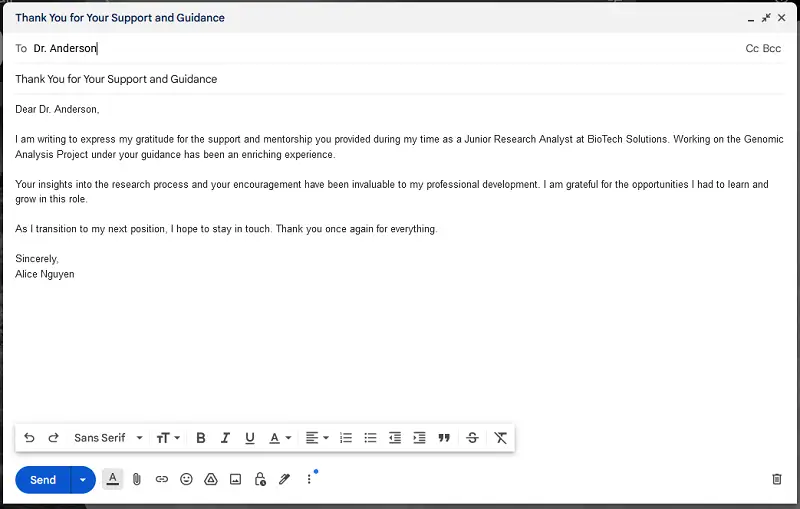Toggle bold formatting

pos(201,438)
